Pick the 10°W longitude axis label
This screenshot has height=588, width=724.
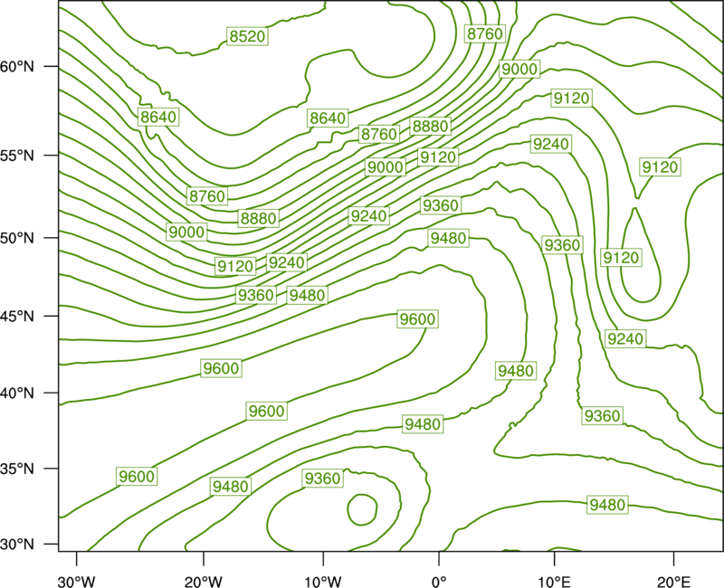[x=323, y=582]
